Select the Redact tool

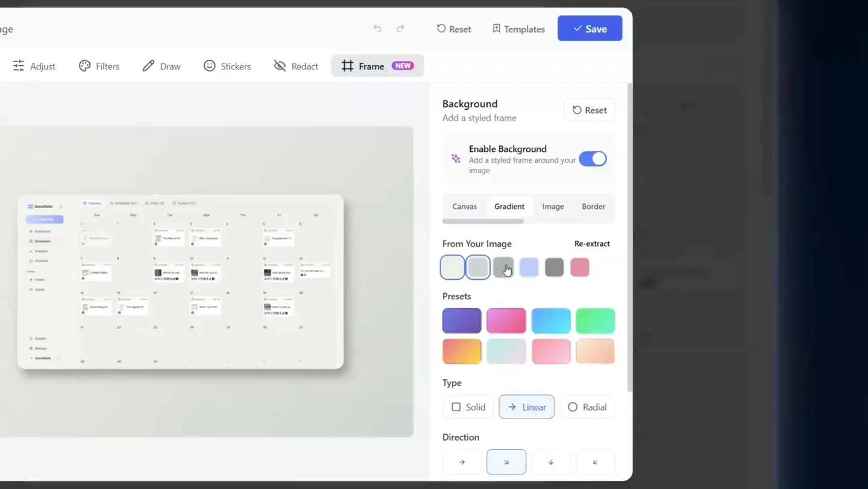296,66
